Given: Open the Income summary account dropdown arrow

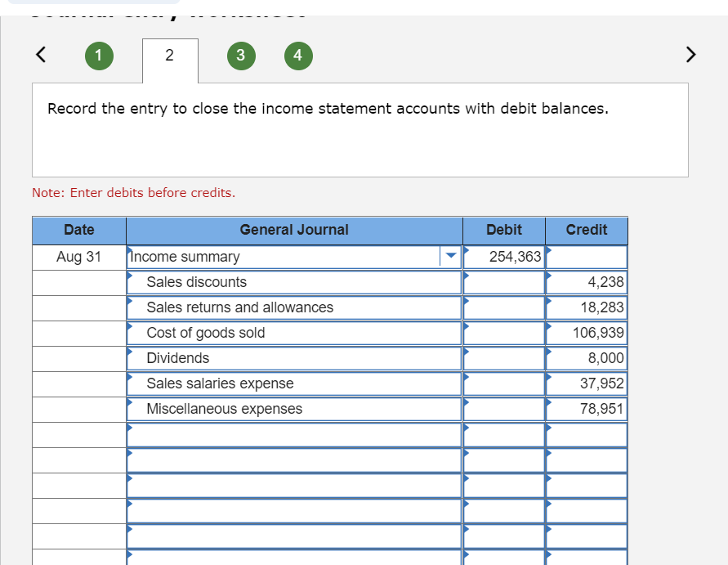Looking at the screenshot, I should tap(450, 256).
